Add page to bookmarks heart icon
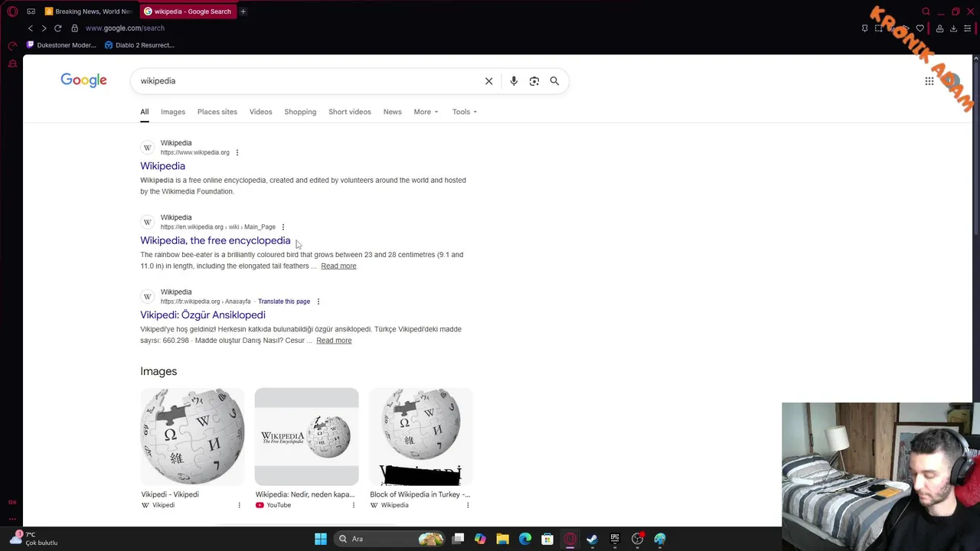Viewport: 980px width, 551px height. (920, 28)
